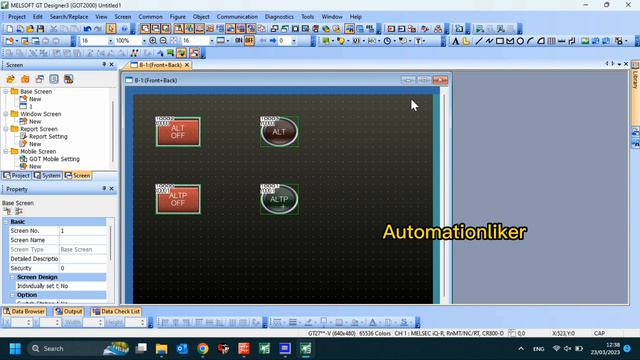This screenshot has width=640, height=360.
Task: Collapse the Mobile Screen tree folder
Action: tap(6, 151)
